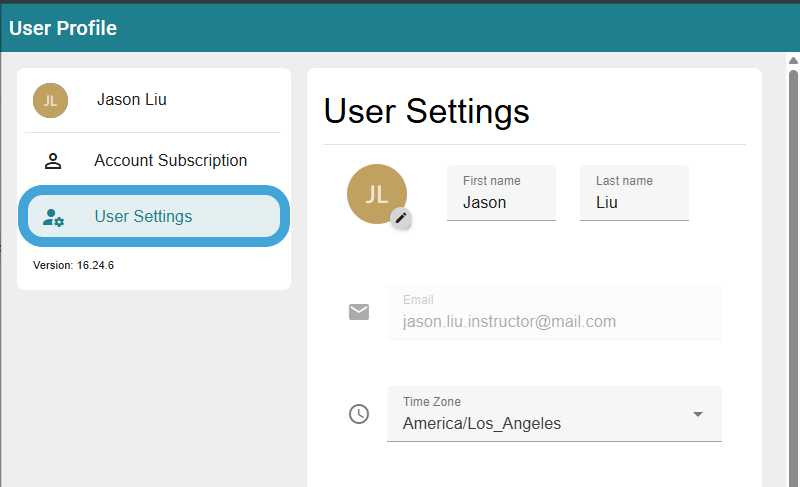The height and width of the screenshot is (487, 800).
Task: Click the small JL avatar in the sidebar
Action: pos(50,100)
